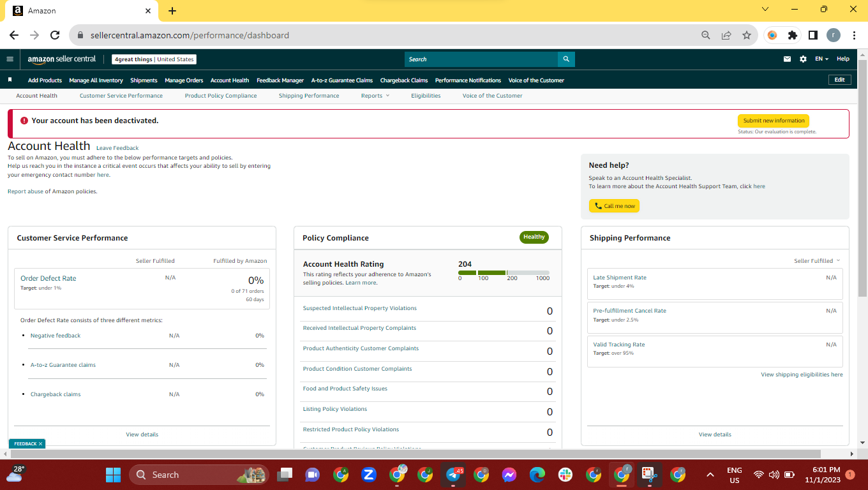Viewport: 868px width, 490px height.
Task: Click the Call me now button
Action: pos(614,206)
